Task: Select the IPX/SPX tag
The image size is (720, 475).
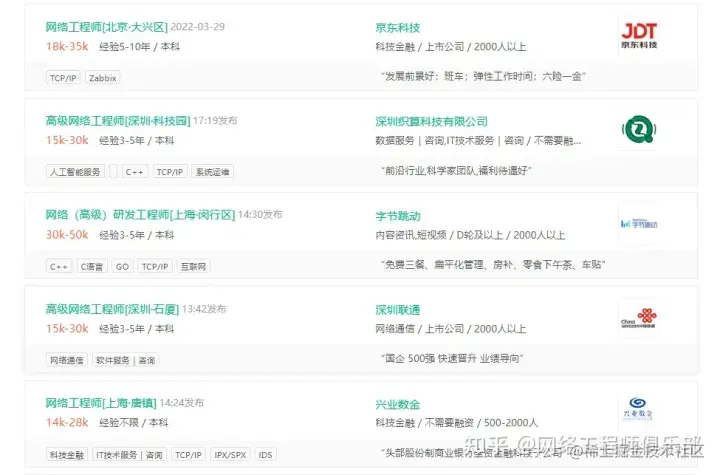Action: (x=230, y=455)
